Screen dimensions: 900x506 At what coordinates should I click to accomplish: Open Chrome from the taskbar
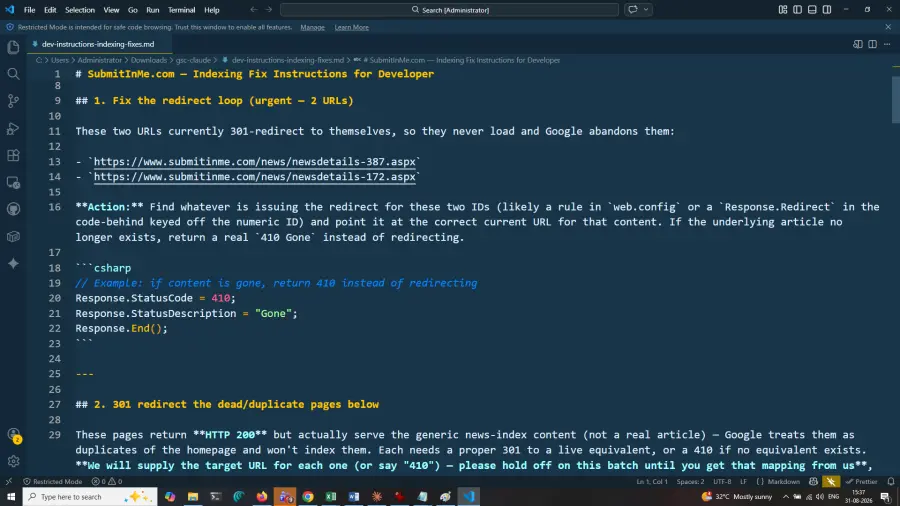[308, 497]
